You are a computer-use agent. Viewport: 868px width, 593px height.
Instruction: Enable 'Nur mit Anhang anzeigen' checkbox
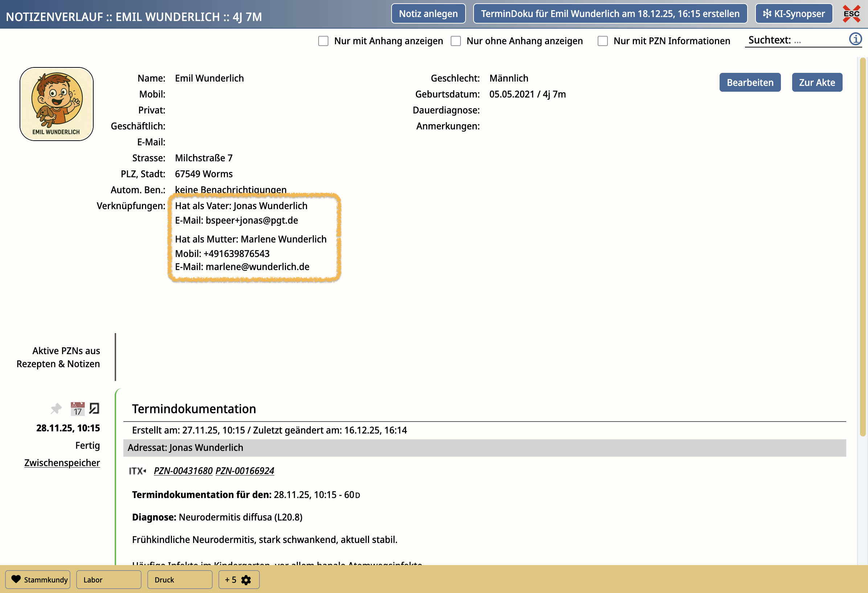click(x=323, y=41)
